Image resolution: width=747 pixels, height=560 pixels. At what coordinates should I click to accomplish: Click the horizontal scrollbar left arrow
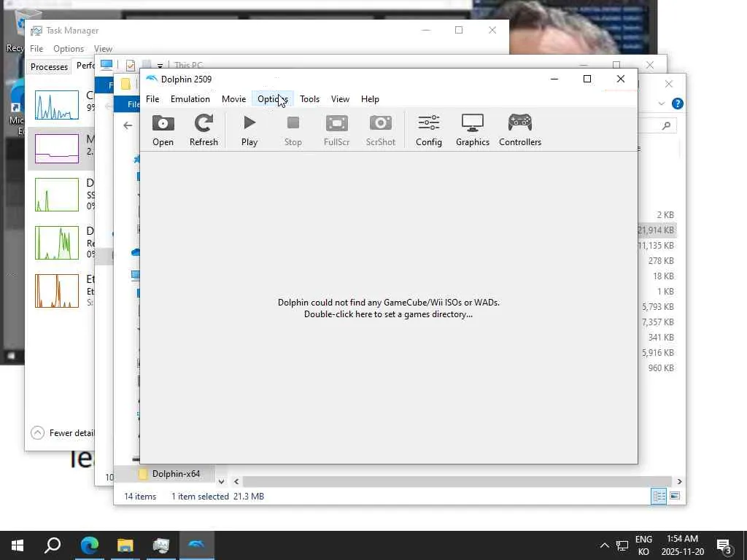(236, 481)
